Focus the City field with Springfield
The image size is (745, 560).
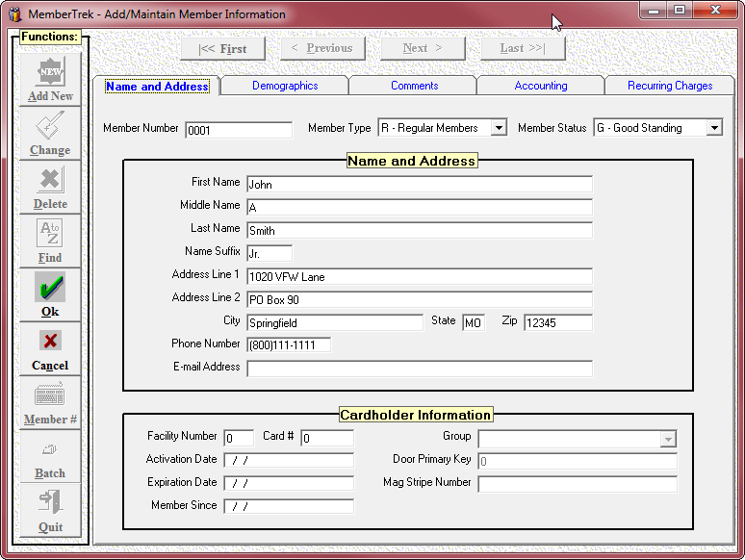click(x=335, y=323)
